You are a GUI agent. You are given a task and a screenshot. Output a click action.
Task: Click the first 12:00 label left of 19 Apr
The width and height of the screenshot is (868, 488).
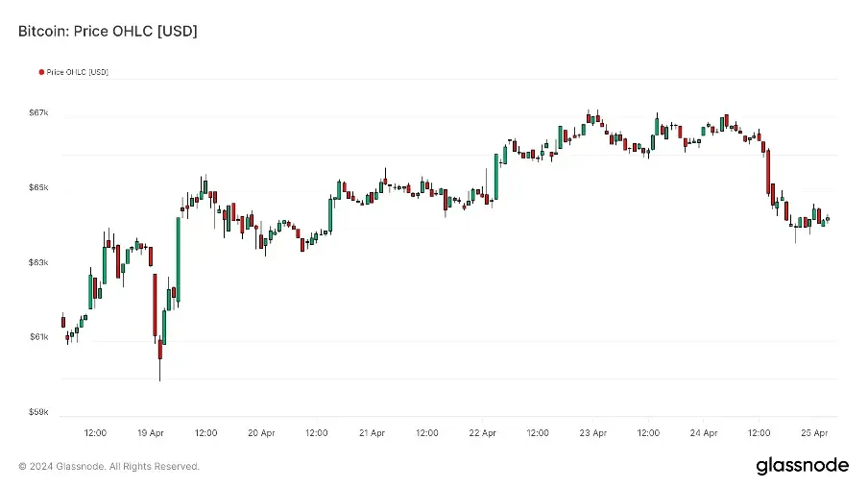coord(95,433)
